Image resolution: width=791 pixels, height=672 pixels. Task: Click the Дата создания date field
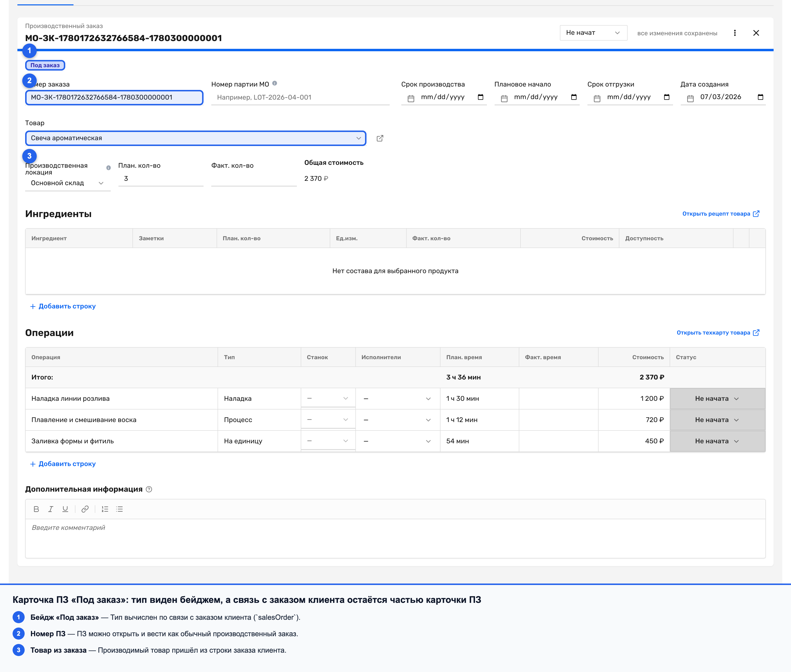[x=723, y=97]
